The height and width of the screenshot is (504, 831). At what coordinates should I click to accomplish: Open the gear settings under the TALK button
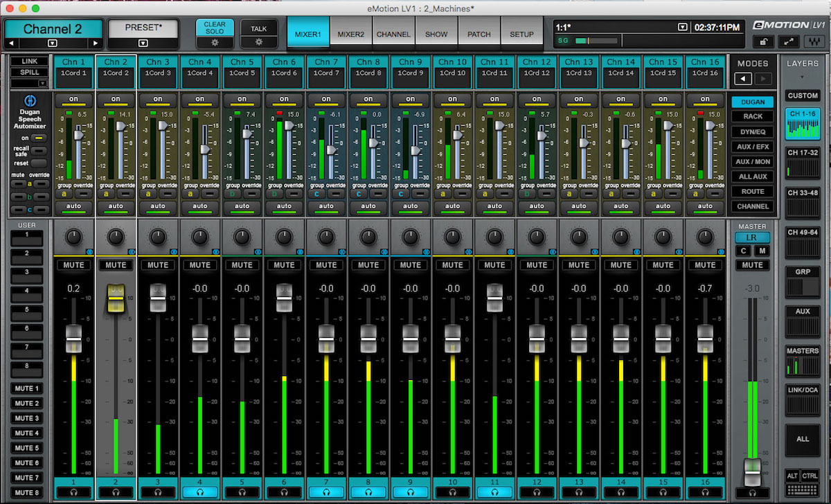tap(258, 42)
